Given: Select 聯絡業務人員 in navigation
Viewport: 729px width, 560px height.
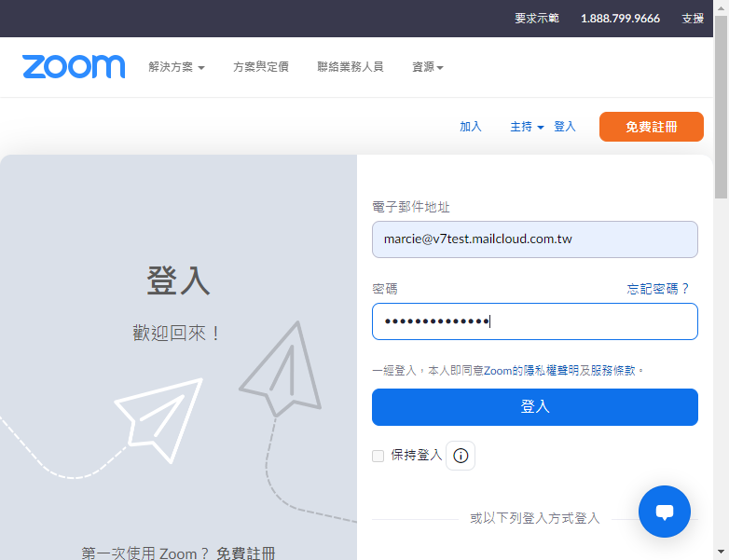Looking at the screenshot, I should [x=351, y=67].
